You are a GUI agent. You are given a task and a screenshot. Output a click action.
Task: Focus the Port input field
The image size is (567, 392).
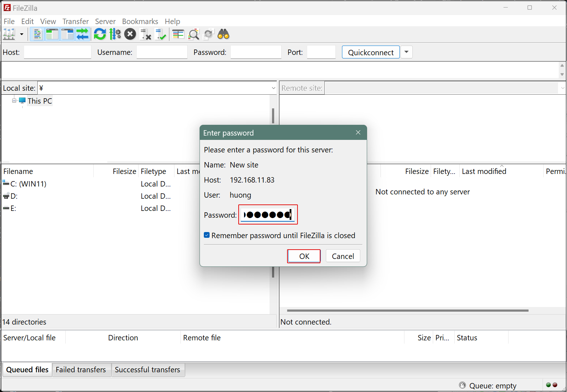click(321, 52)
